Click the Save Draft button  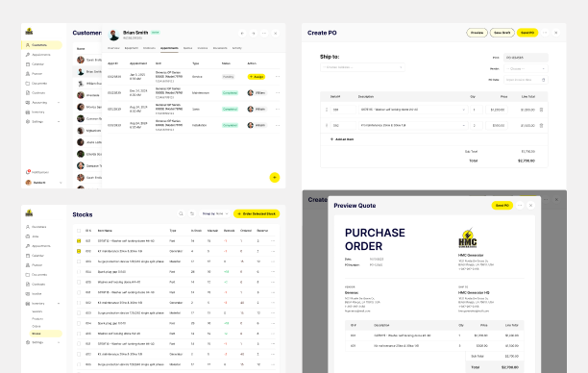(x=502, y=33)
